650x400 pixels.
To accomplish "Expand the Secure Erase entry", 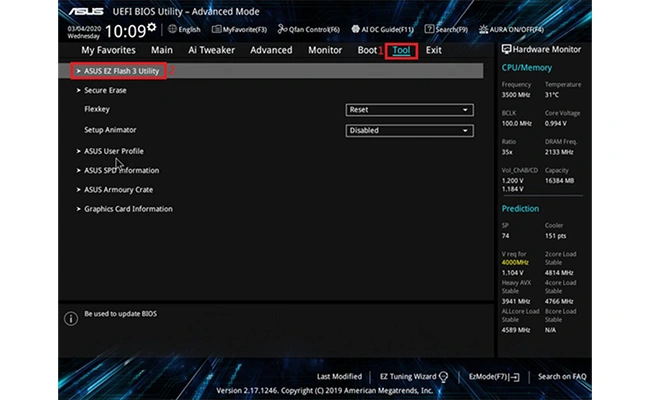I will tap(105, 90).
